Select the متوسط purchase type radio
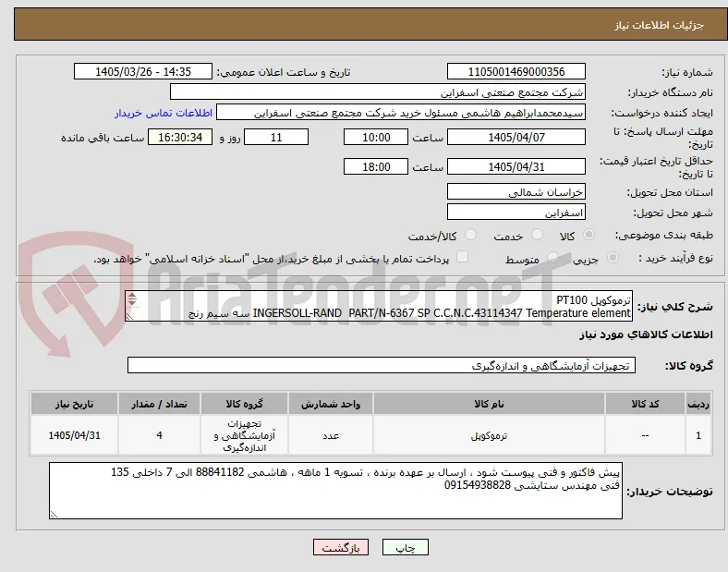728x572 pixels. click(x=552, y=257)
